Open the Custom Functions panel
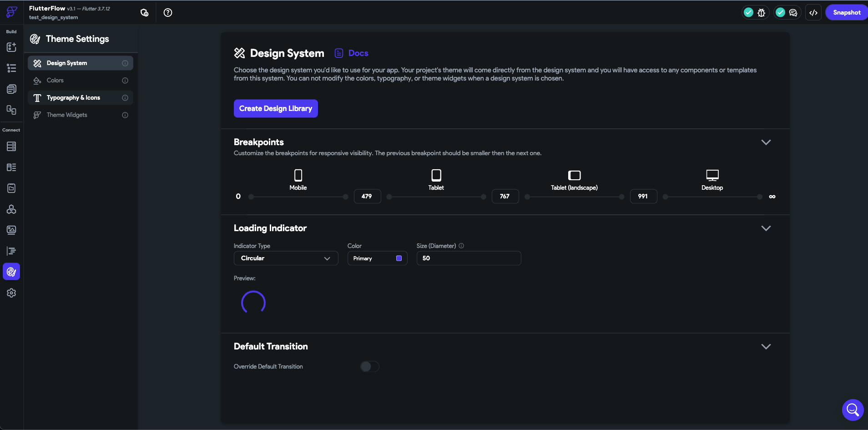 coord(11,251)
